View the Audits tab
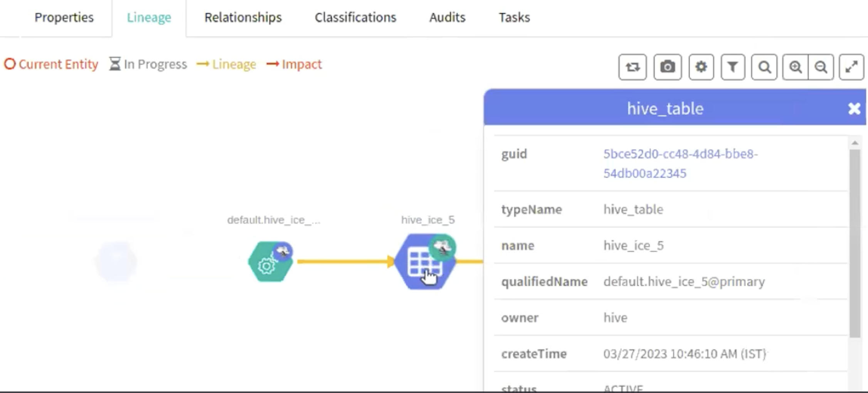The image size is (868, 393). [447, 17]
